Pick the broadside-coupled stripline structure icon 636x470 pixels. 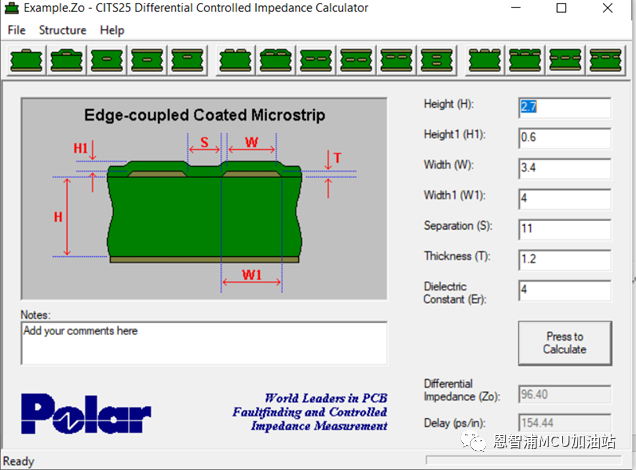435,60
